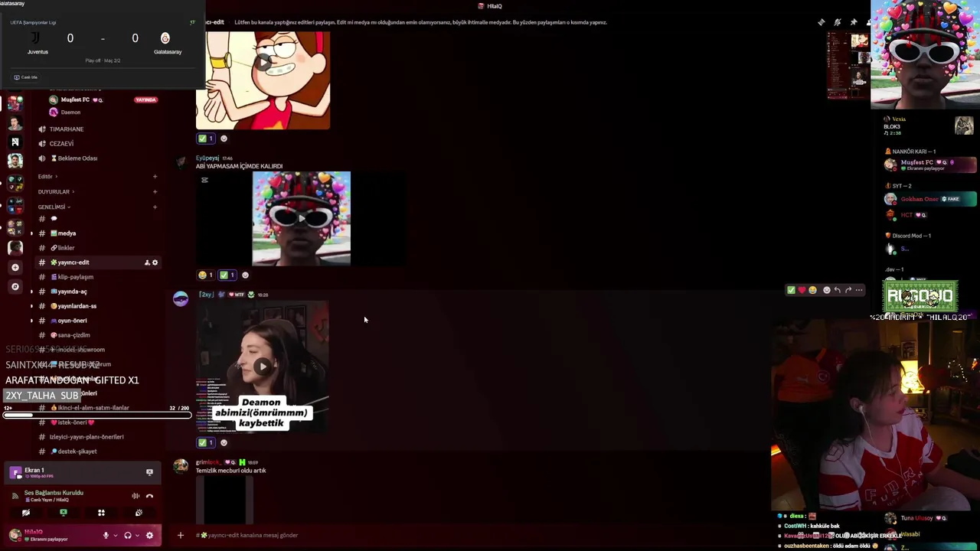Open the oyun-öneri channel

pos(98,321)
